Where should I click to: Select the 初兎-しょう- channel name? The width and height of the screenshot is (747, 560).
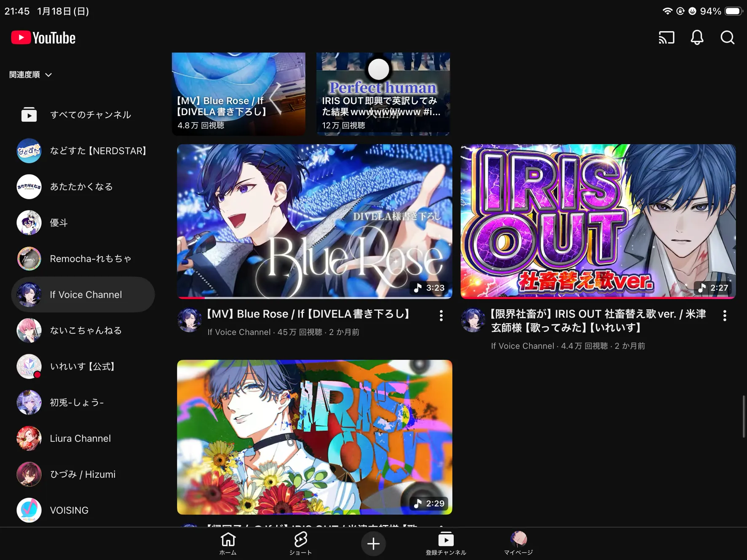(77, 402)
